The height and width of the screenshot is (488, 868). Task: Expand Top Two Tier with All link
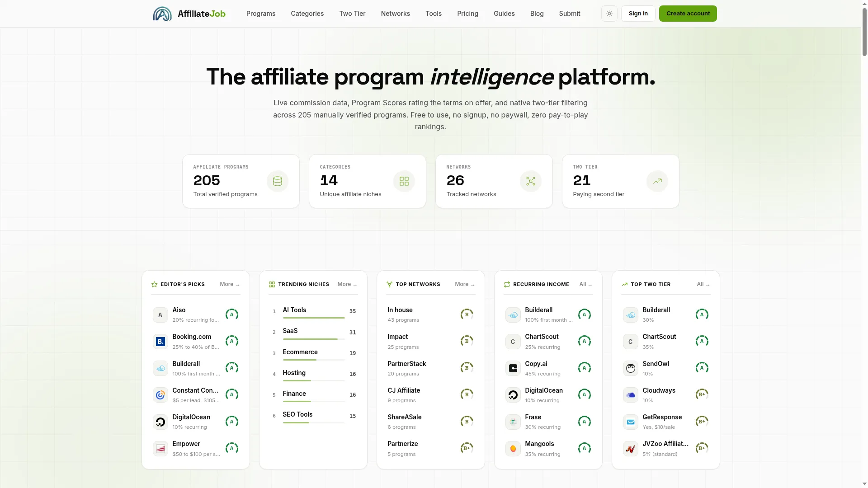point(703,284)
